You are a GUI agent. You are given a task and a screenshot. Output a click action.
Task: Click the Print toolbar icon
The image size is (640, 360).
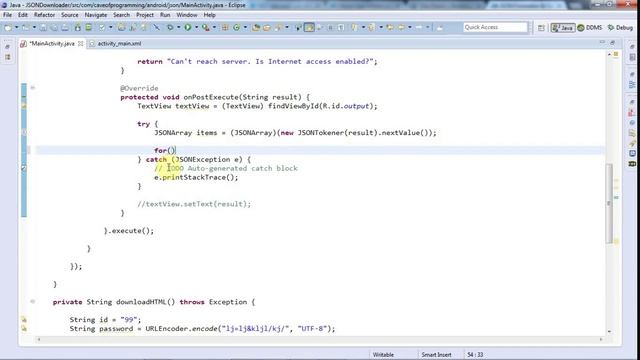coord(65,27)
